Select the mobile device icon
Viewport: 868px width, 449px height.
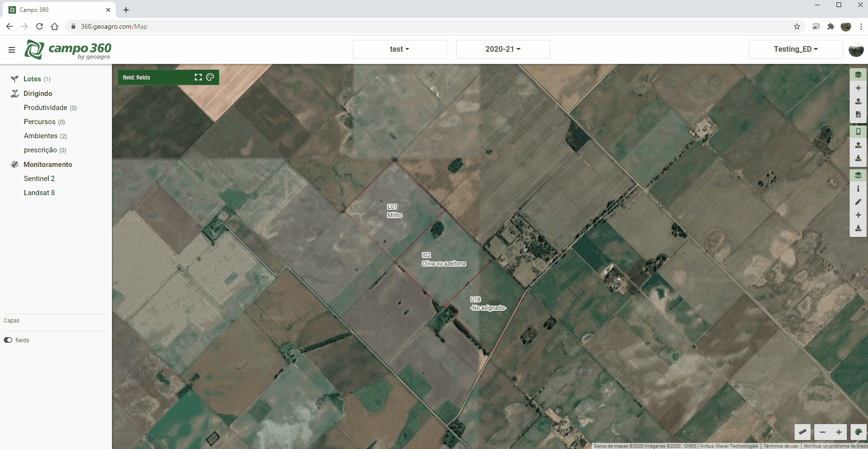pyautogui.click(x=858, y=132)
